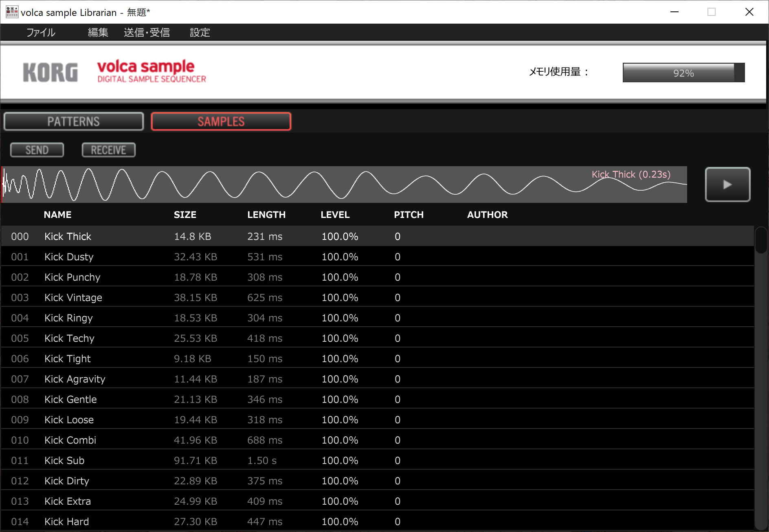Open the 送信・受信 menu
Screen dimensions: 769x532
147,33
